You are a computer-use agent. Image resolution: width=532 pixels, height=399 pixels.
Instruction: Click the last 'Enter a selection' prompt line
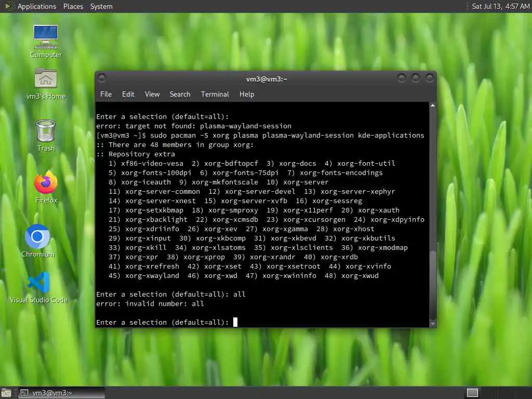[x=163, y=322]
